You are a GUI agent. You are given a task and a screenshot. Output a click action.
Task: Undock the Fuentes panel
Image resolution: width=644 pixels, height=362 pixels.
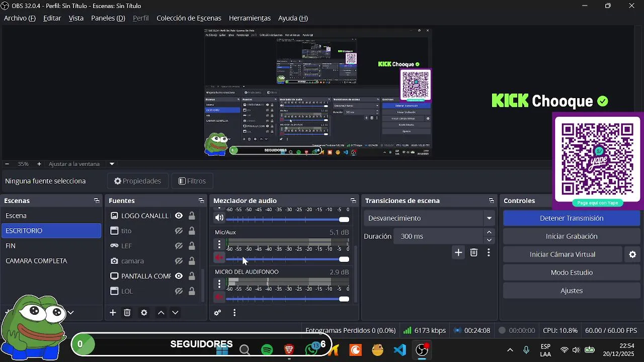point(201,201)
